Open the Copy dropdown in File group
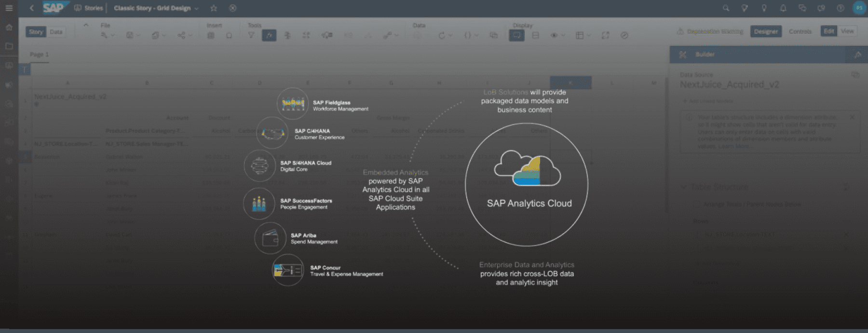Viewport: 868px width, 333px height. (x=158, y=35)
